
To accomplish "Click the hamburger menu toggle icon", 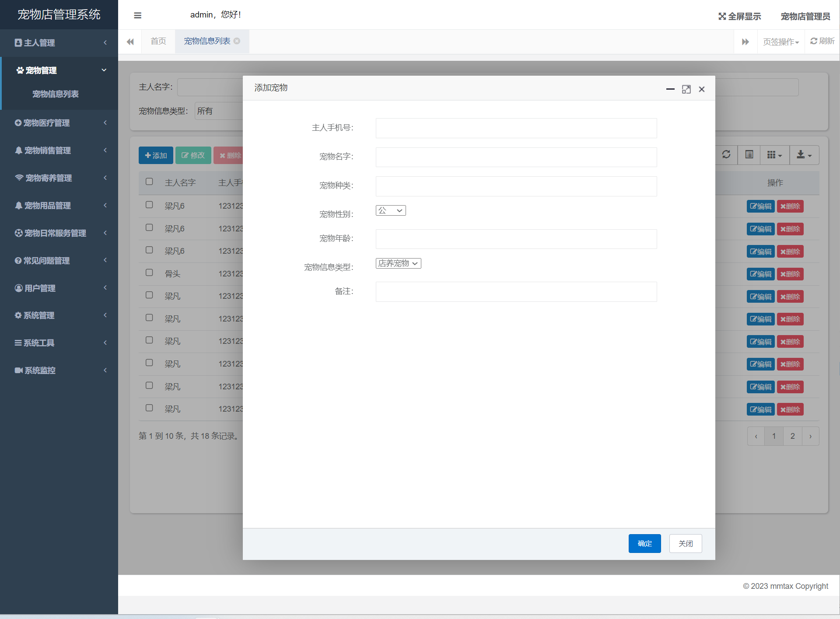I will (137, 16).
